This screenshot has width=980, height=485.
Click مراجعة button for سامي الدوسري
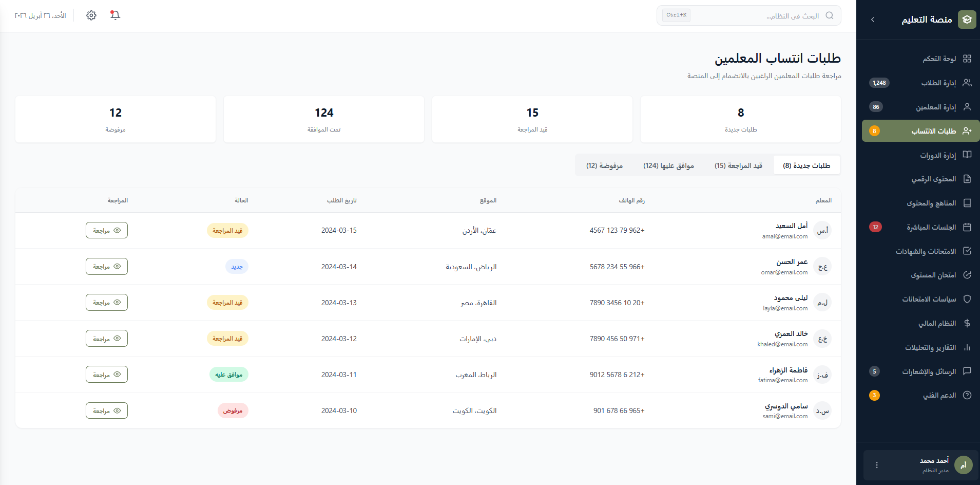(x=107, y=410)
